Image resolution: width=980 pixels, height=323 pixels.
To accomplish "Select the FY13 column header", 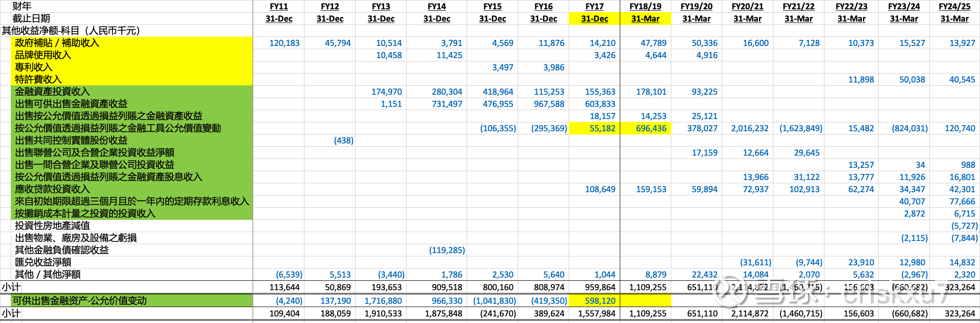I will coord(381,7).
